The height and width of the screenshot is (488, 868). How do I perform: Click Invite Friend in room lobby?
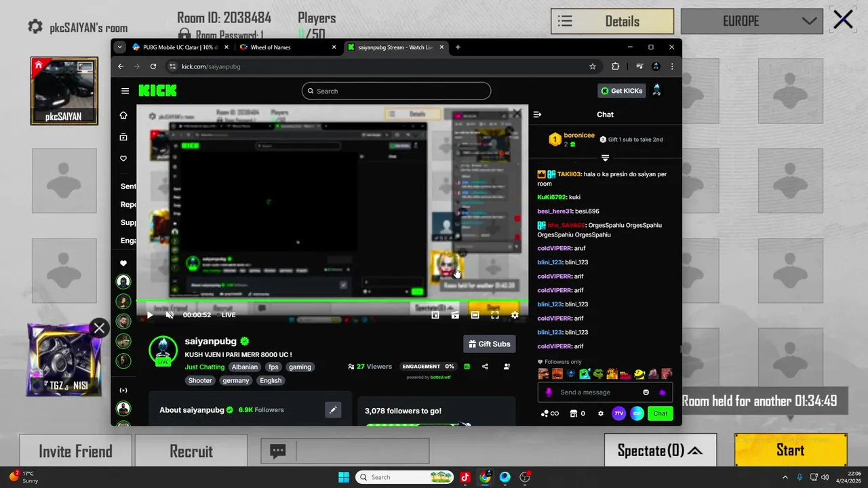(x=76, y=451)
